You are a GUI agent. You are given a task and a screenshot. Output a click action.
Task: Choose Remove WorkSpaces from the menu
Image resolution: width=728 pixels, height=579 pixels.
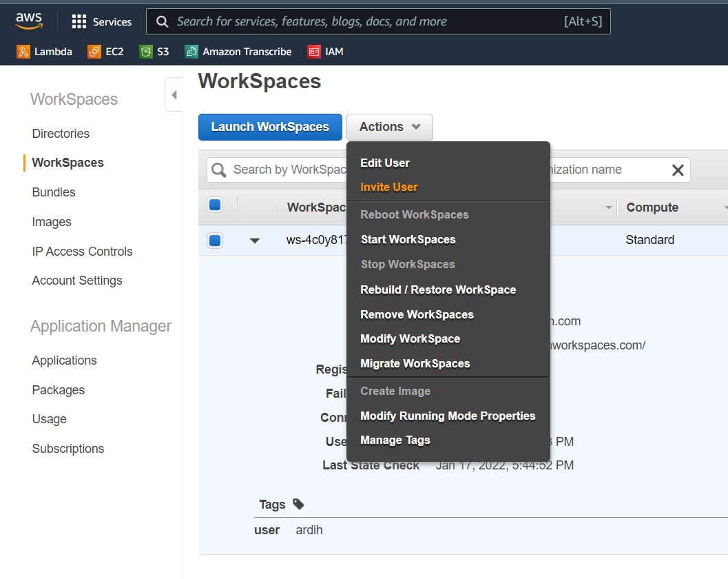tap(417, 314)
